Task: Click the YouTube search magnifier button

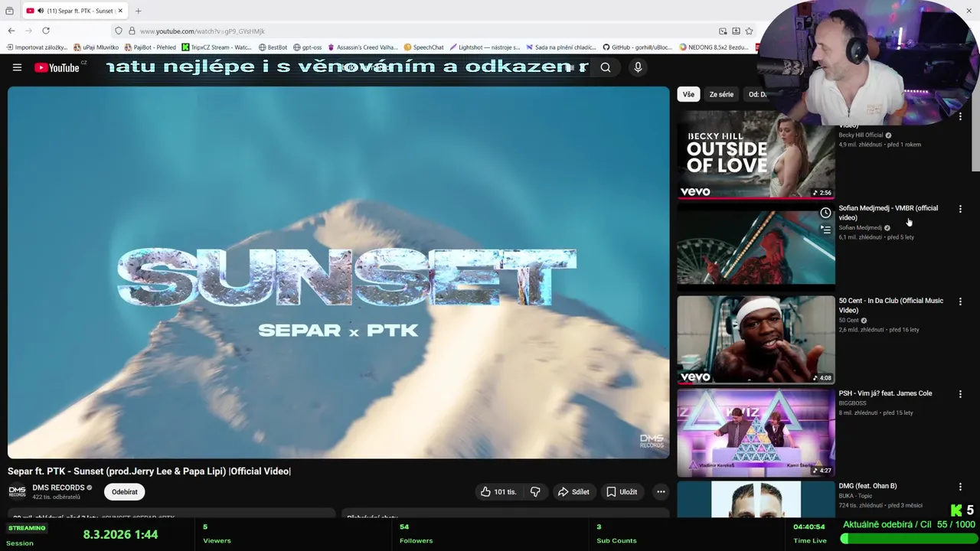Action: (606, 67)
